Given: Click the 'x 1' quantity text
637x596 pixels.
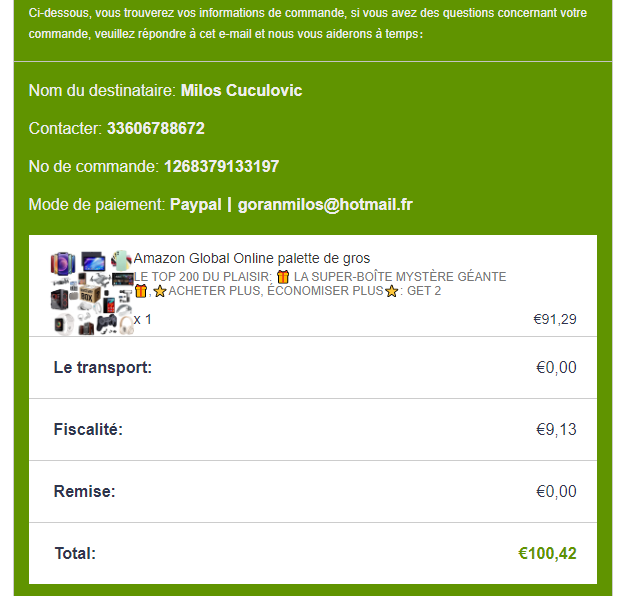Looking at the screenshot, I should (x=143, y=320).
